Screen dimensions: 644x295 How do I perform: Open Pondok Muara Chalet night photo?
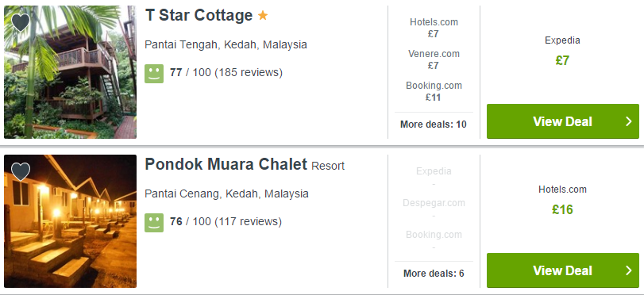click(x=70, y=221)
